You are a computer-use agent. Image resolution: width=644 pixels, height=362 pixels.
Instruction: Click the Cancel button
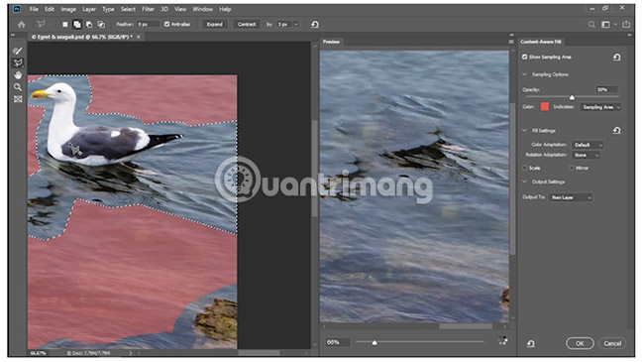click(x=612, y=343)
